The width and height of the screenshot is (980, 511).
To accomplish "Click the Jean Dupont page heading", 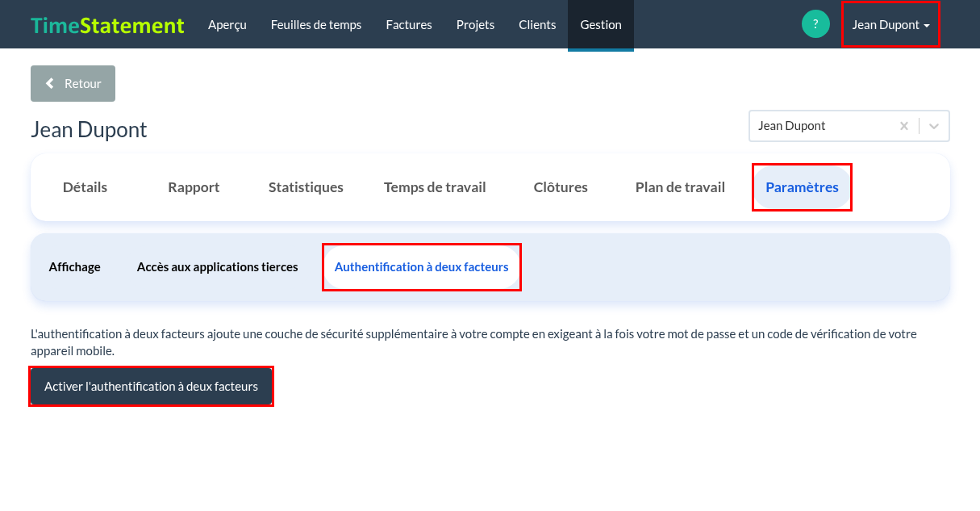I will pyautogui.click(x=89, y=129).
